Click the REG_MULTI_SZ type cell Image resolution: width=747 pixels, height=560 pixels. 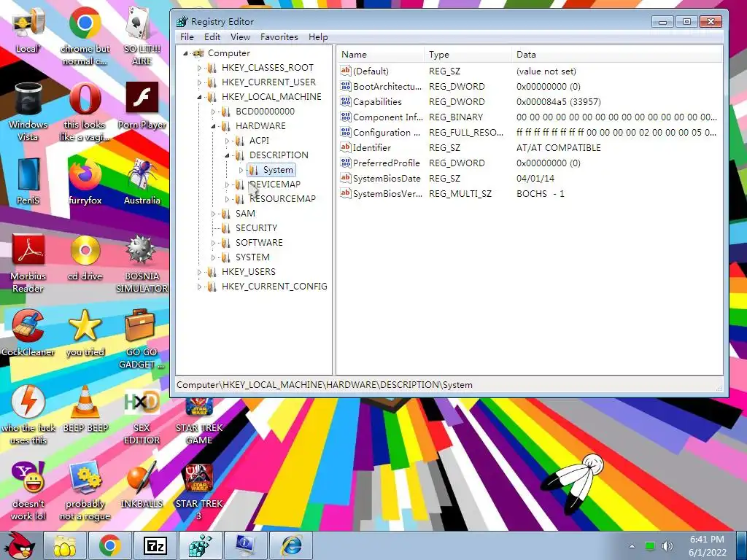[x=460, y=194]
